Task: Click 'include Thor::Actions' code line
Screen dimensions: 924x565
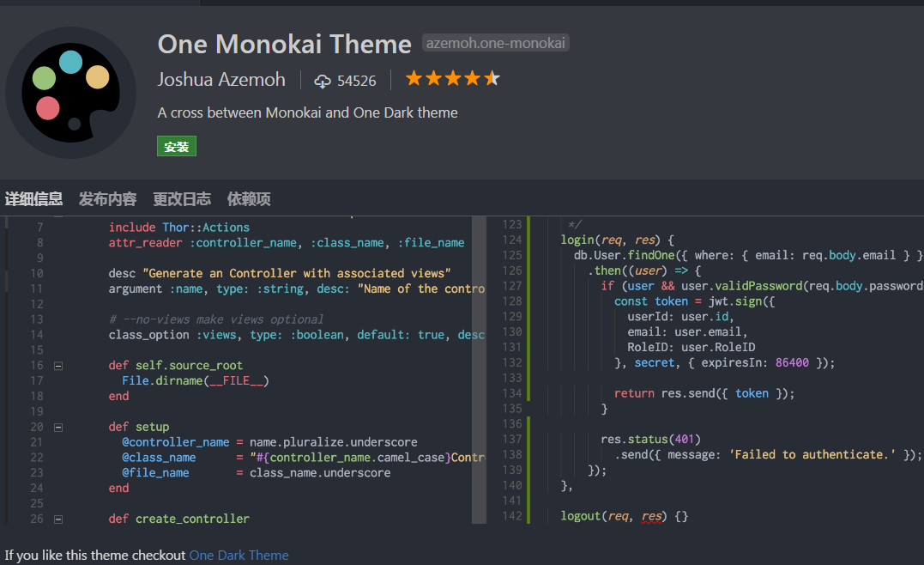Action: 179,227
